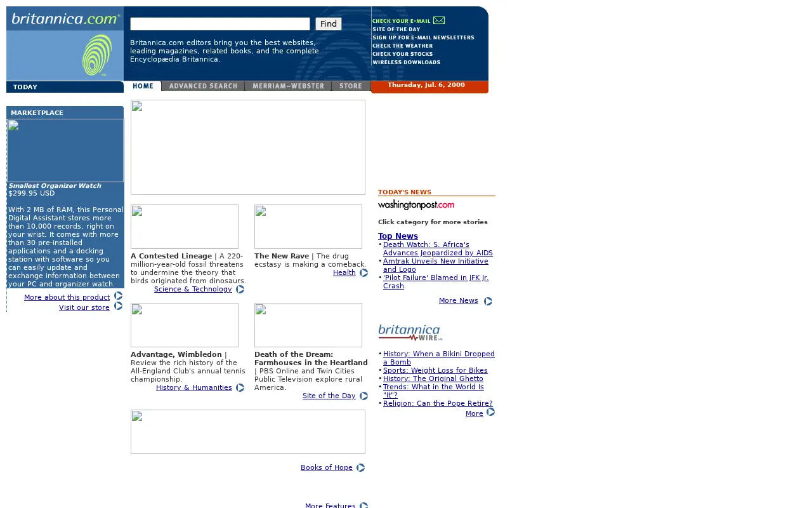This screenshot has height=508, width=812.
Task: Open Trends: What in the World link
Action: 433,391
